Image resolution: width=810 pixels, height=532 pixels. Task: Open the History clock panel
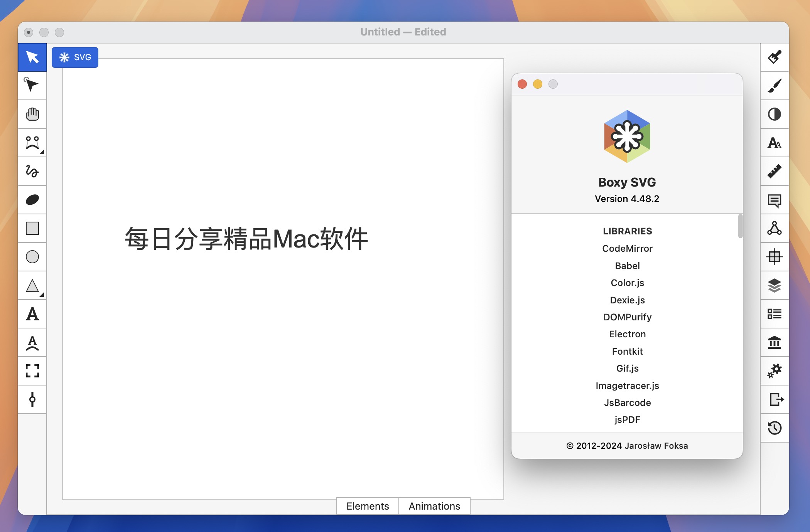pos(775,428)
